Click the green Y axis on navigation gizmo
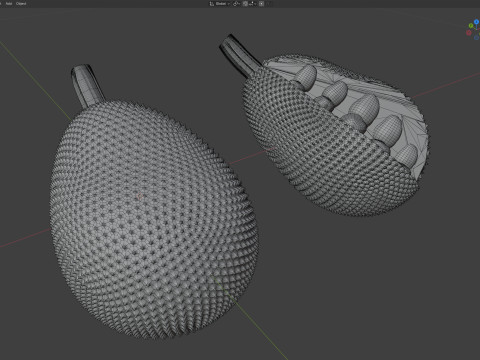 point(471,26)
